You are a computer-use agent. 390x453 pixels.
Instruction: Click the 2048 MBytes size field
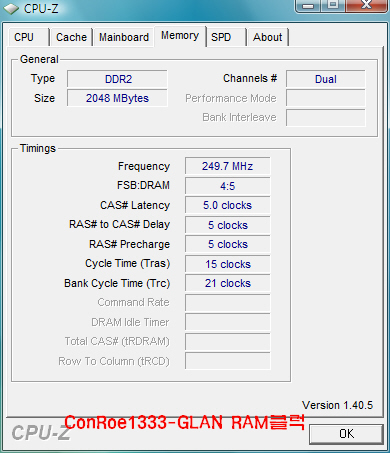click(x=117, y=98)
